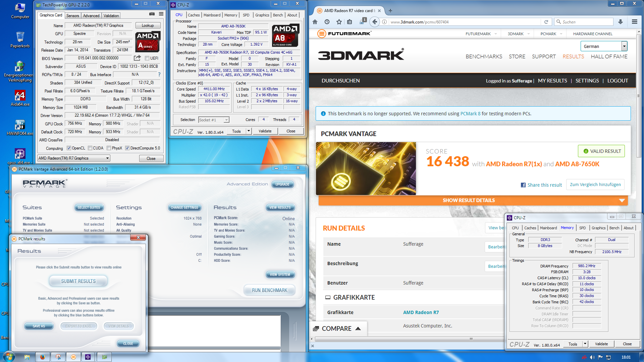Click the BIOS version share/export icon
The width and height of the screenshot is (644, 362).
[137, 58]
